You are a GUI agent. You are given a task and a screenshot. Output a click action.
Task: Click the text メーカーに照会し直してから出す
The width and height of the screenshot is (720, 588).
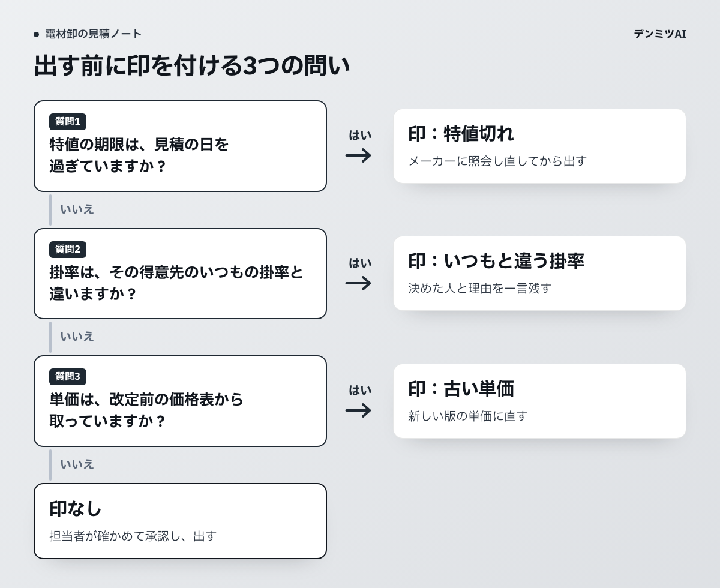[x=497, y=161]
